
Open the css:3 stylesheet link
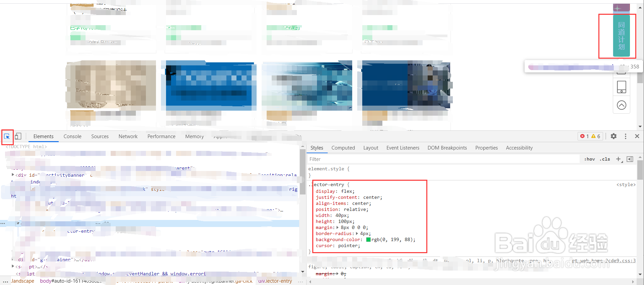[604, 261]
